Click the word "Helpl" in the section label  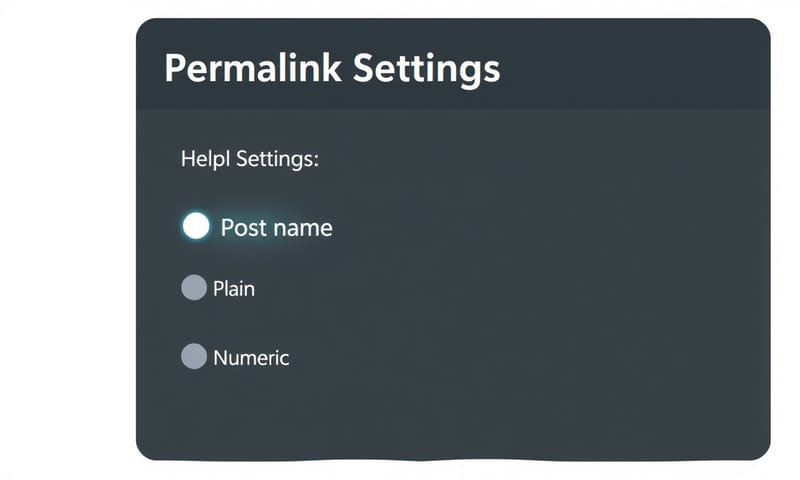[x=204, y=159]
